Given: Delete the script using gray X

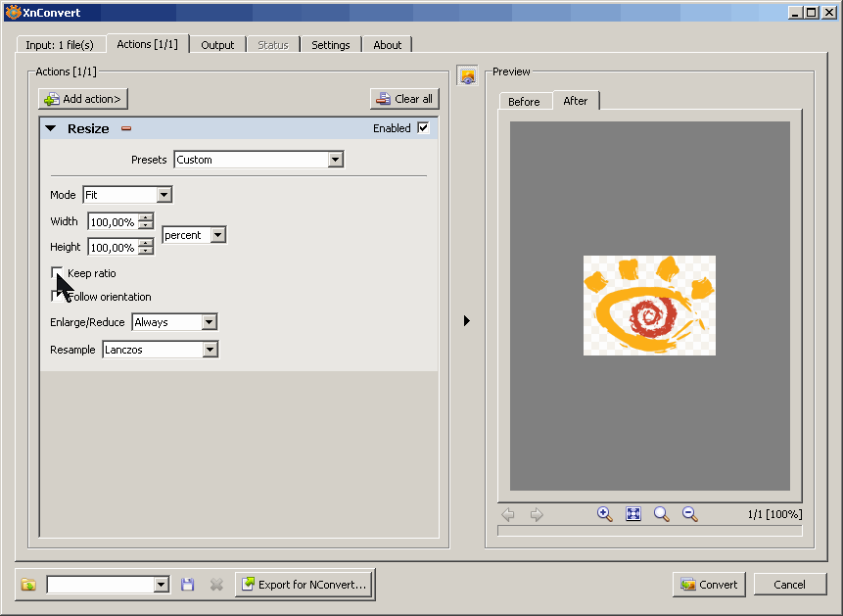Looking at the screenshot, I should point(216,585).
